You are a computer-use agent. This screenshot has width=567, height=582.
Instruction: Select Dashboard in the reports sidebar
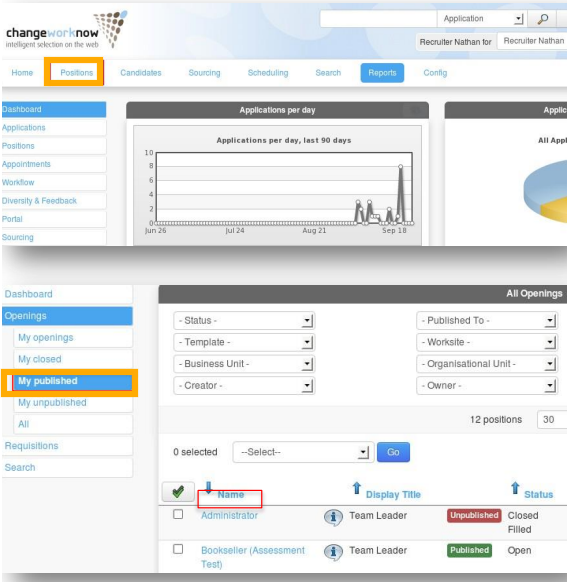coord(54,109)
